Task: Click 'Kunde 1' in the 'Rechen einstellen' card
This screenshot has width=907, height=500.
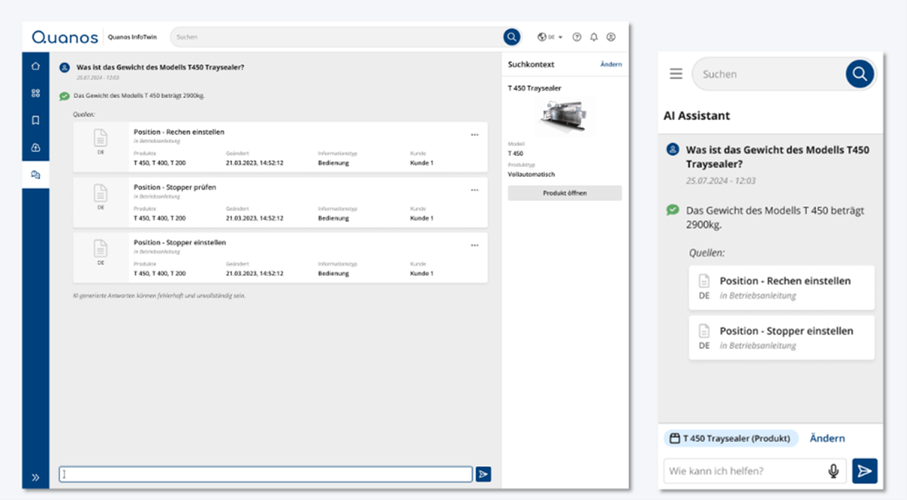Action: point(422,163)
